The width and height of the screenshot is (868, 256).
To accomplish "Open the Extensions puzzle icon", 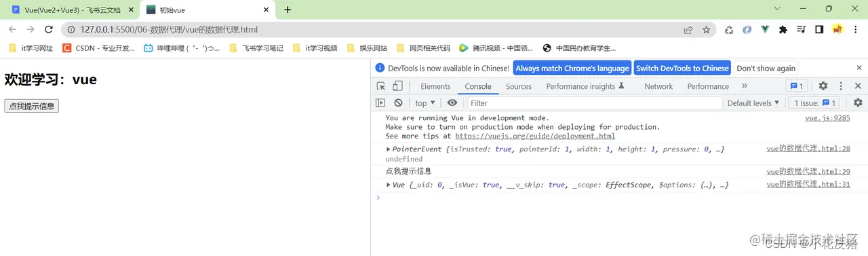I will [783, 29].
